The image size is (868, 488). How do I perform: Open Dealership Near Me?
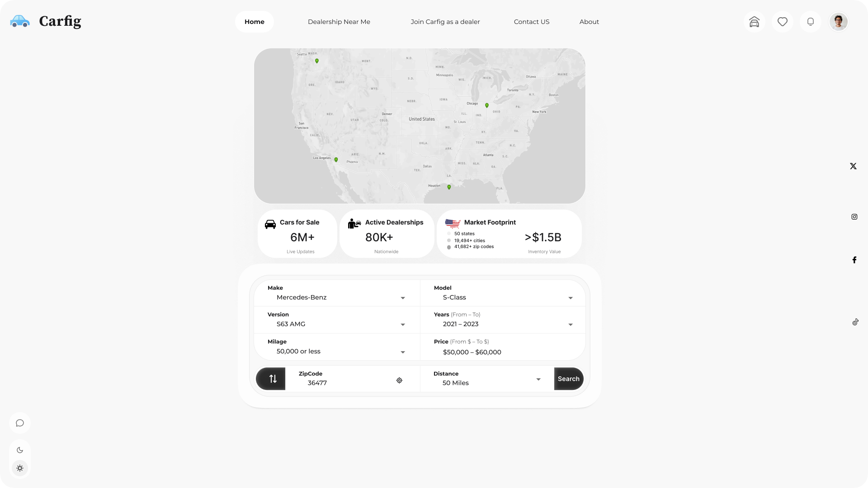pyautogui.click(x=339, y=22)
